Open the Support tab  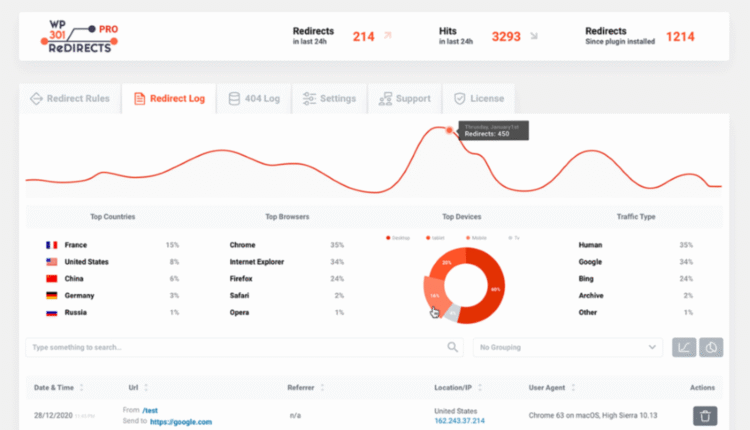[x=405, y=99]
